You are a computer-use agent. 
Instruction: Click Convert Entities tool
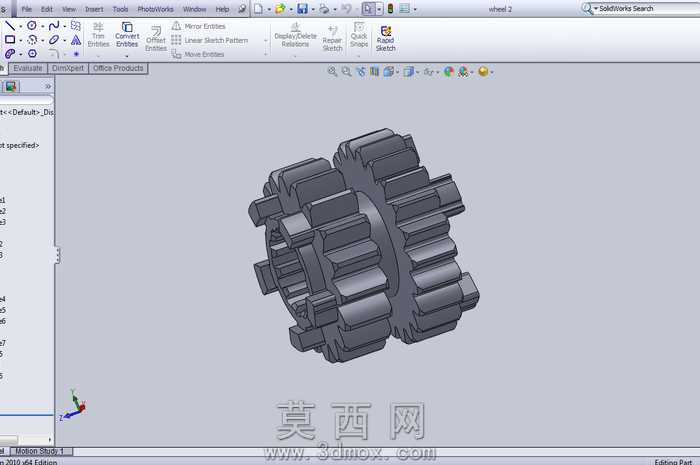click(127, 35)
